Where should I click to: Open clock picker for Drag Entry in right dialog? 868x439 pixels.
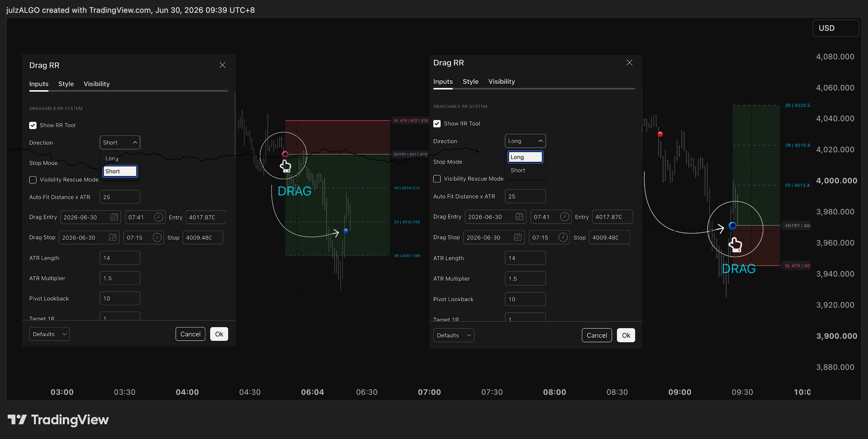click(564, 217)
